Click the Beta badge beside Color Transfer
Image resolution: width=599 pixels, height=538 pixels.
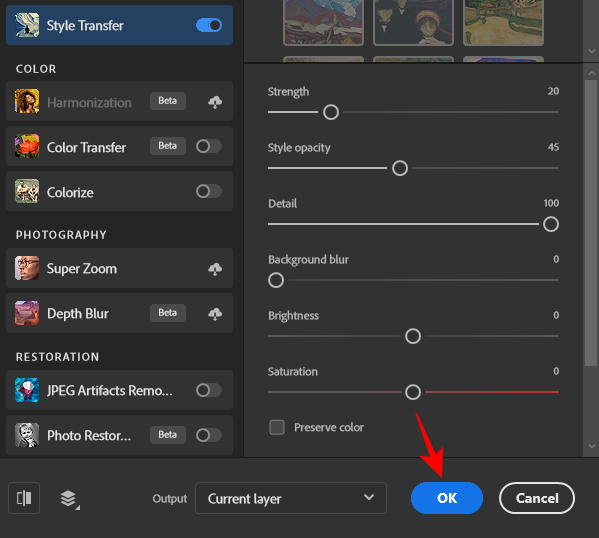click(x=168, y=146)
